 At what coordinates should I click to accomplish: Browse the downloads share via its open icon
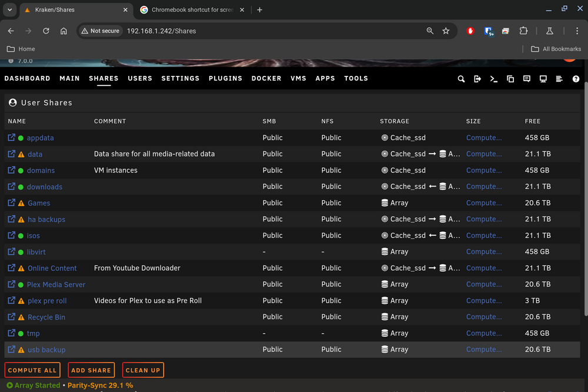tap(12, 186)
